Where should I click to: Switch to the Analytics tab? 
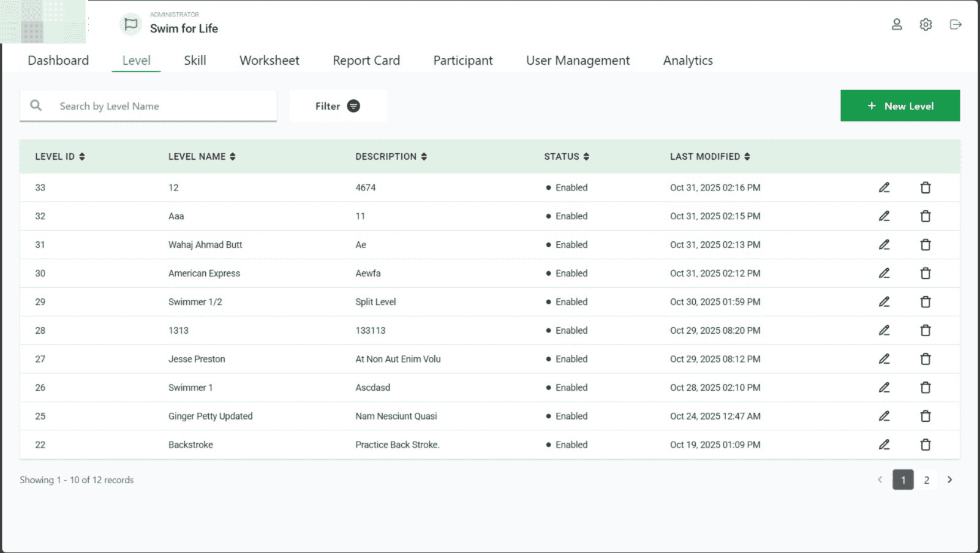pyautogui.click(x=687, y=60)
